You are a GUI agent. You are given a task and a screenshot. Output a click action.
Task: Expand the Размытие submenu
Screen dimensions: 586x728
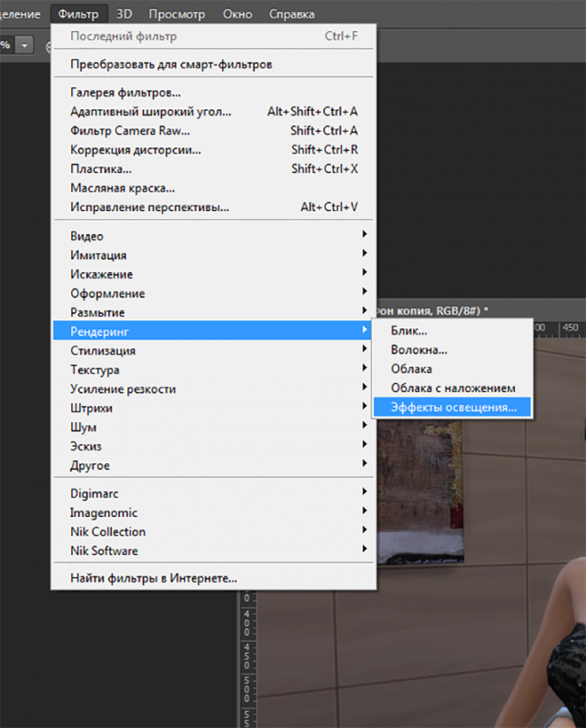(x=214, y=312)
